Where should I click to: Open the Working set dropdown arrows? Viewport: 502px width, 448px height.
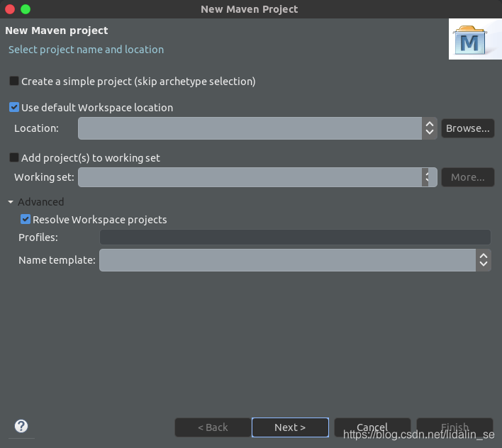pos(426,177)
